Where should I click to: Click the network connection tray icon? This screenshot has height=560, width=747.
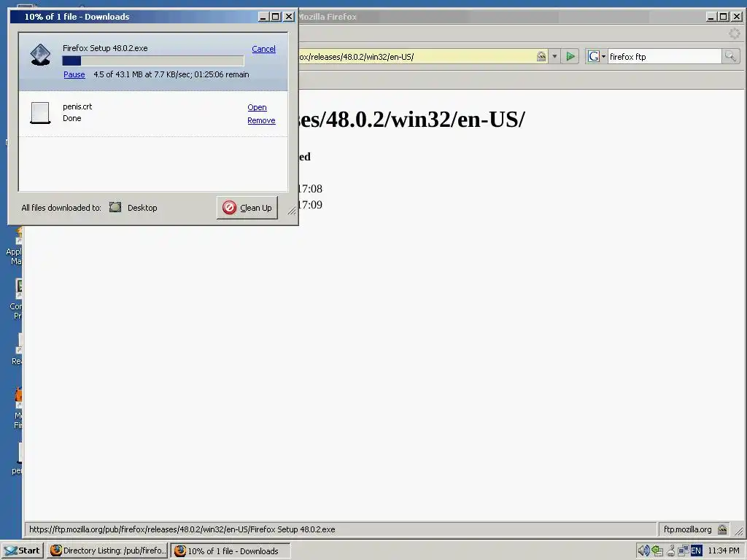click(683, 551)
